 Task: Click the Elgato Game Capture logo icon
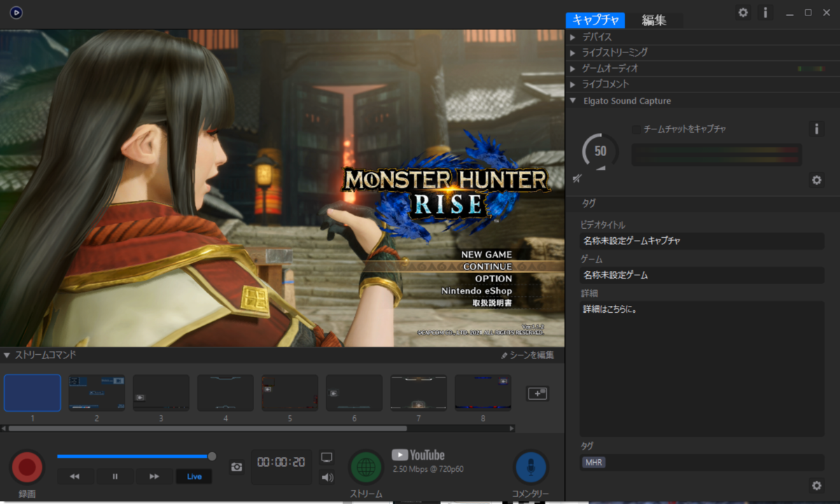click(16, 13)
